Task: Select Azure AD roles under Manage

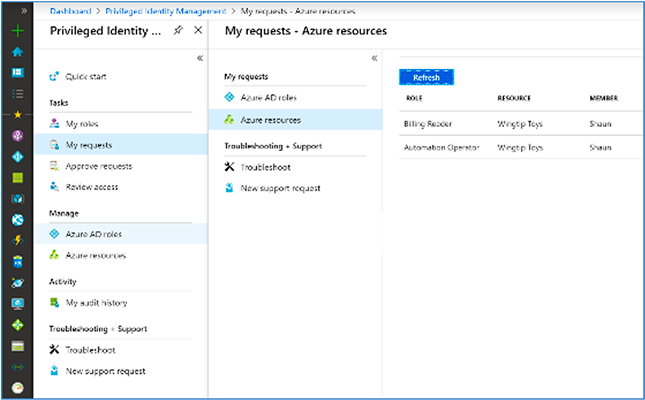Action: click(121, 234)
